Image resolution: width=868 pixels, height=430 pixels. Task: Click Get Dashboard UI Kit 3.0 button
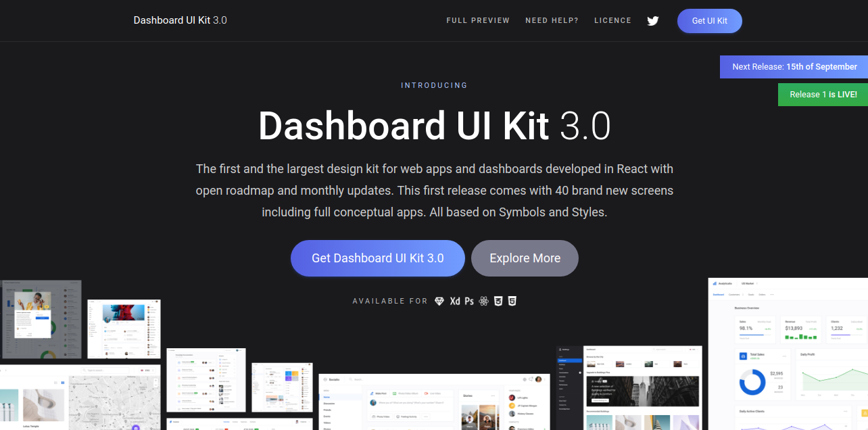pos(378,258)
